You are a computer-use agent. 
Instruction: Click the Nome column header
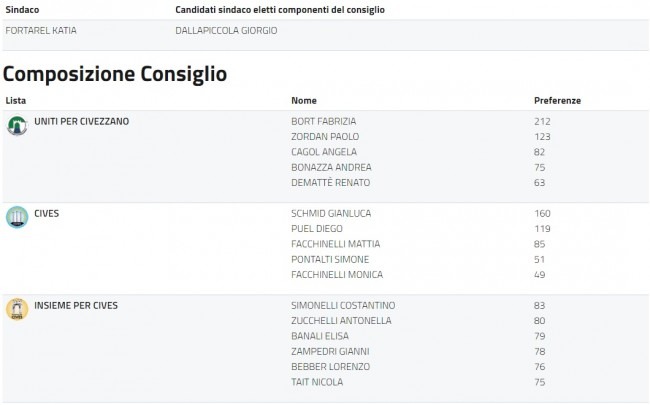coord(303,101)
